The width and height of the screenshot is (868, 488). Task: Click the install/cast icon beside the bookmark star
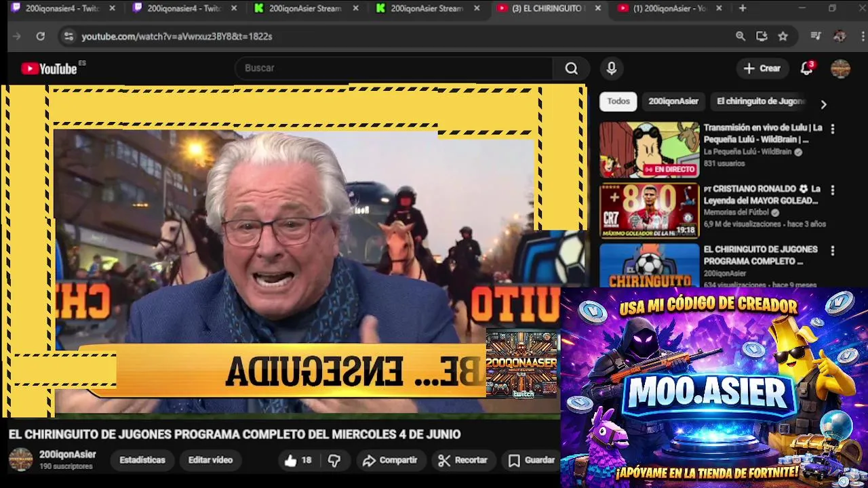[x=762, y=37]
